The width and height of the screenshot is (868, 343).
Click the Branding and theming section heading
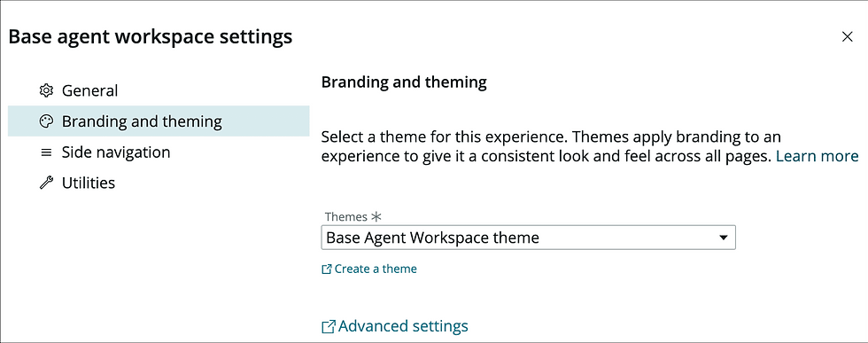(404, 82)
